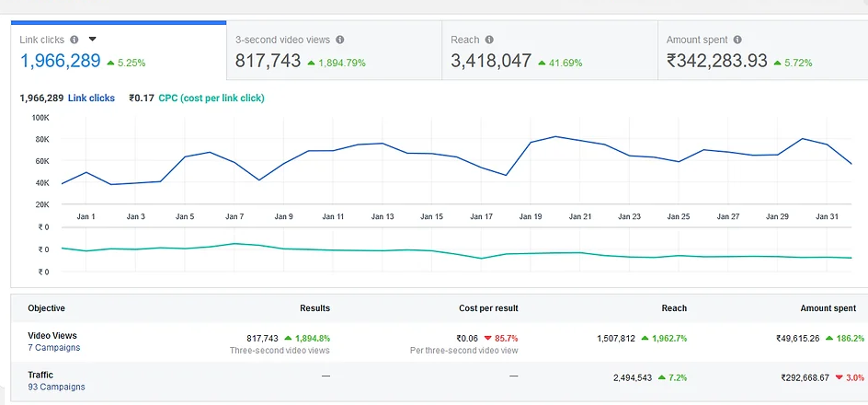Click info icon next to Amount spent card
Image resolution: width=868 pixels, height=405 pixels.
pyautogui.click(x=738, y=40)
